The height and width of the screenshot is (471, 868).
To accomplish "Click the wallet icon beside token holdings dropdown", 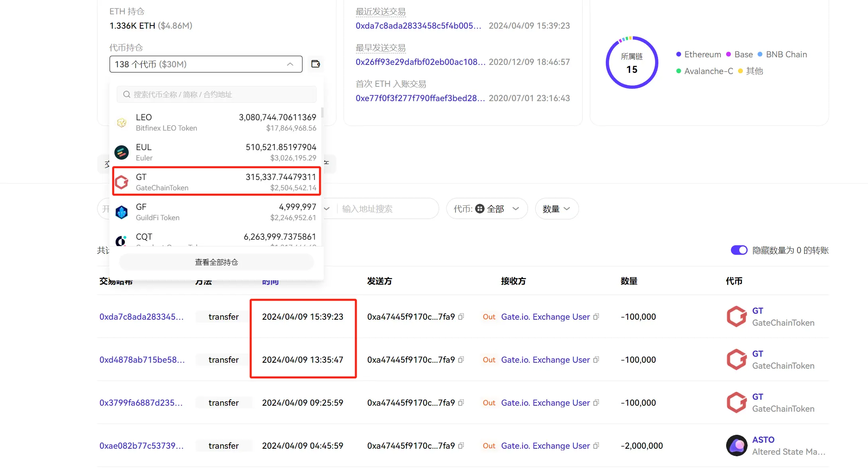I will click(x=316, y=64).
